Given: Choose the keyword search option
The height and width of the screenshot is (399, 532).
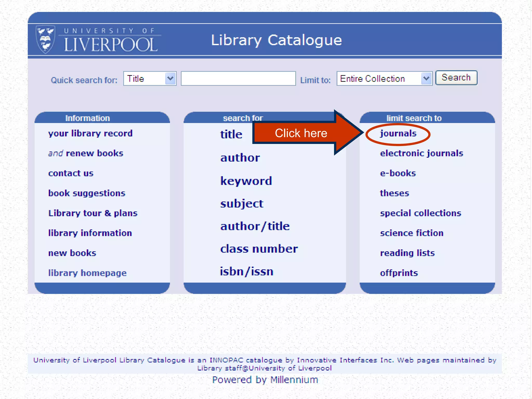Looking at the screenshot, I should pos(246,181).
